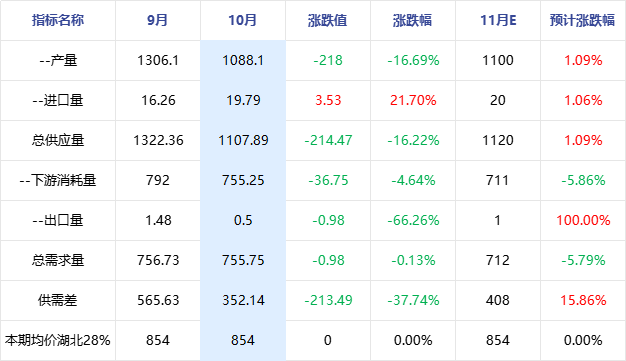Select the -5.86% forecast cell
This screenshot has height=361, width=626.
click(x=583, y=180)
